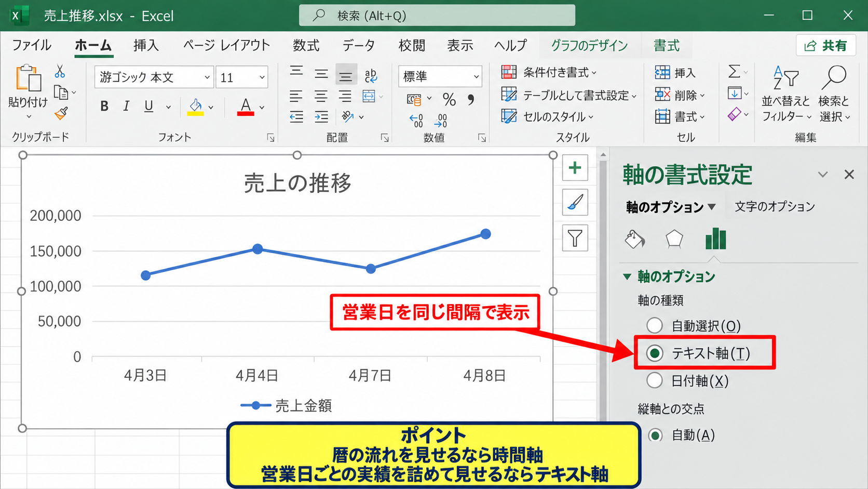Viewport: 868px width, 489px height.
Task: Open the number format dropdown 標準
Action: (476, 76)
